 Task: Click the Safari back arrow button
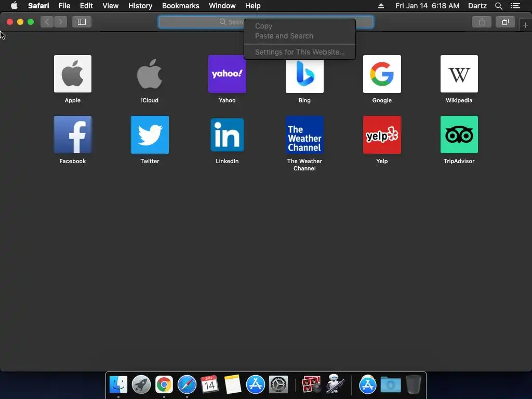click(47, 22)
